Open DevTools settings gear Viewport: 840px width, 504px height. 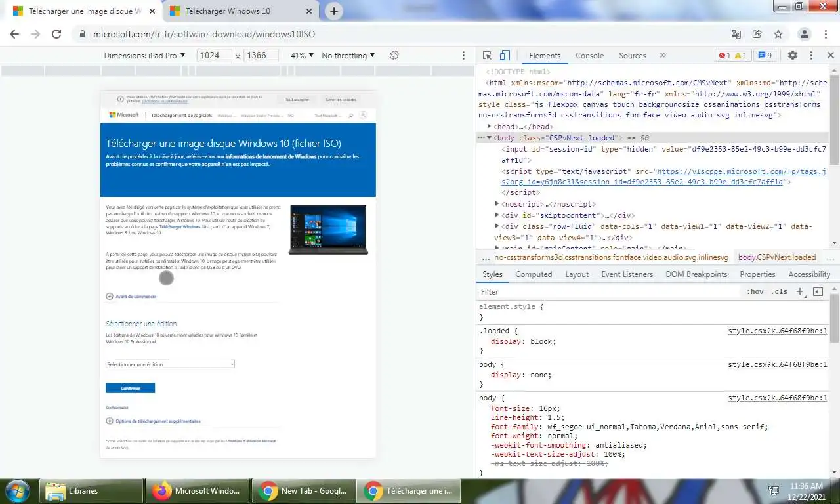[x=792, y=56]
